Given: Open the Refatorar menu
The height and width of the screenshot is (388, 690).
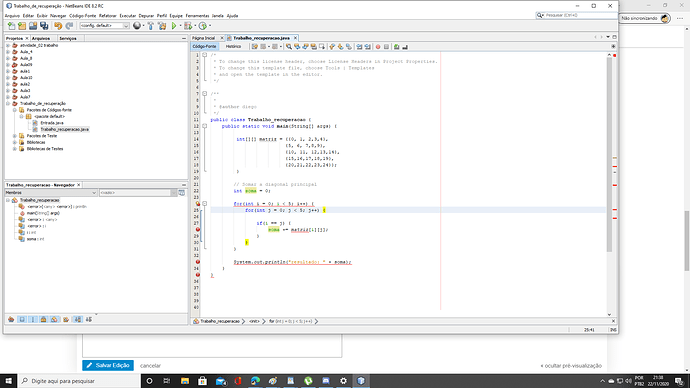Looking at the screenshot, I should pyautogui.click(x=108, y=16).
